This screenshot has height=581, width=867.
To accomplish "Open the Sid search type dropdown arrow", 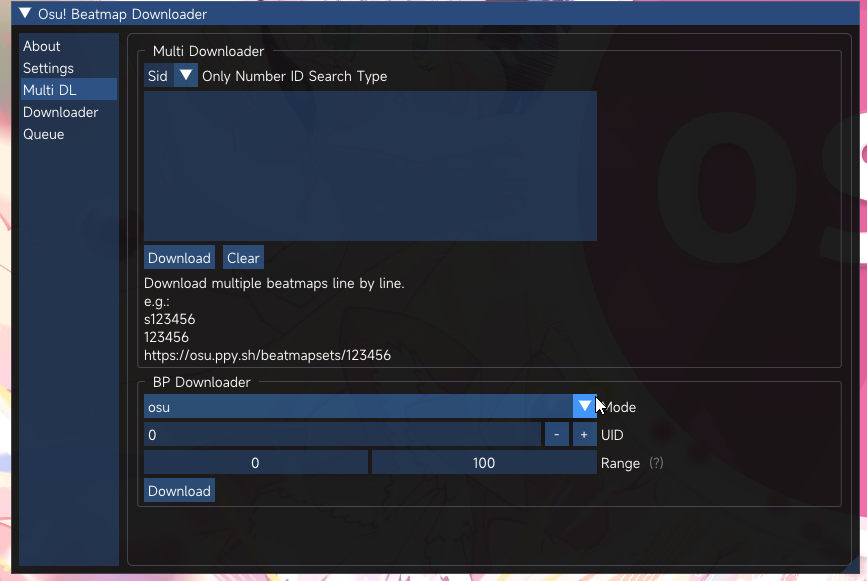I will click(x=186, y=75).
